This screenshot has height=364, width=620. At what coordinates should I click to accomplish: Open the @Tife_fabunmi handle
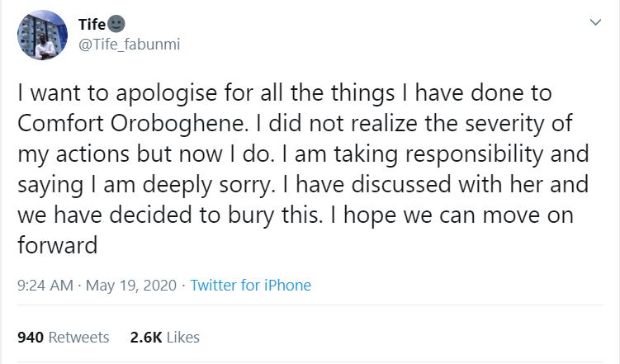click(x=130, y=45)
